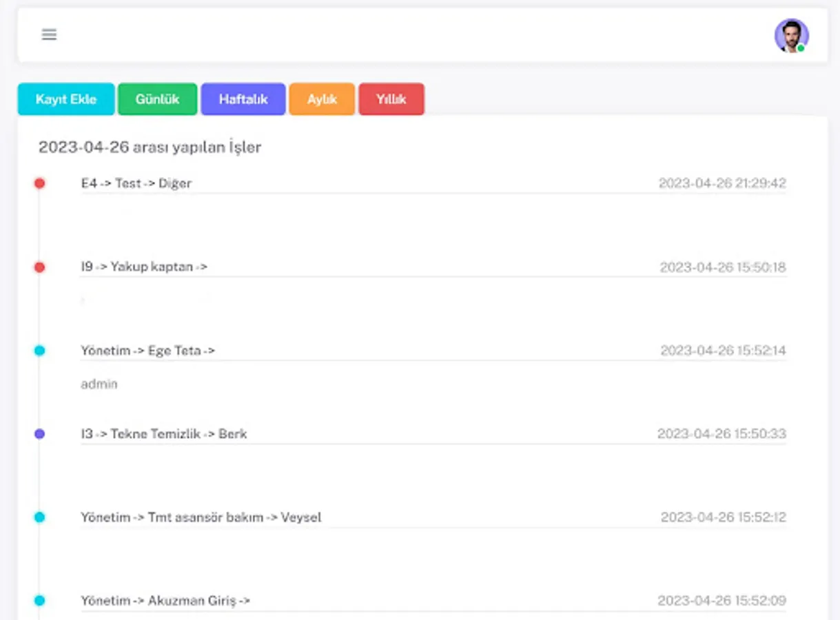Select the entry 'I9 -> Yakup kaptan ->'
840x620 pixels.
[x=144, y=267]
